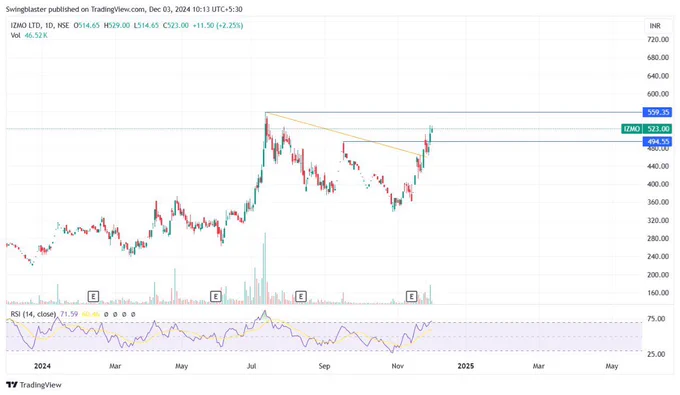Click the 680.00 price axis label
Viewport: 680px width, 395px height.
pos(658,58)
